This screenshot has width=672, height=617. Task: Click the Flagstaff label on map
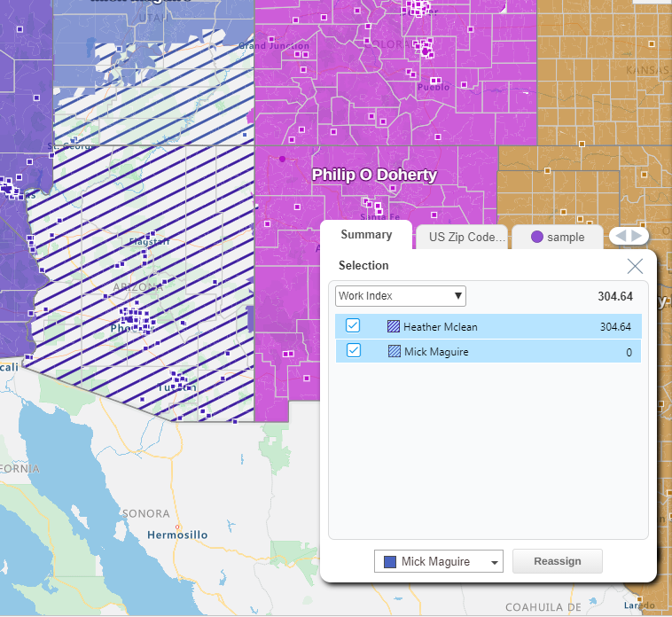(x=150, y=242)
